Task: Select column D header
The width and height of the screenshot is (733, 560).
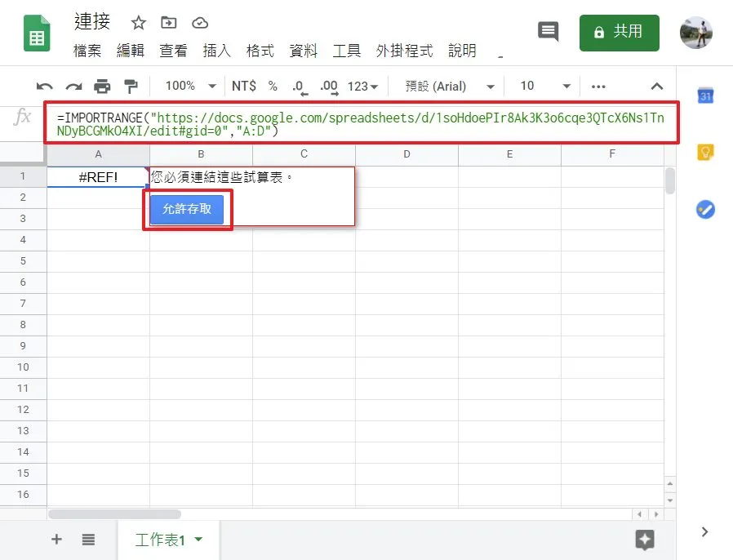Action: click(x=406, y=154)
